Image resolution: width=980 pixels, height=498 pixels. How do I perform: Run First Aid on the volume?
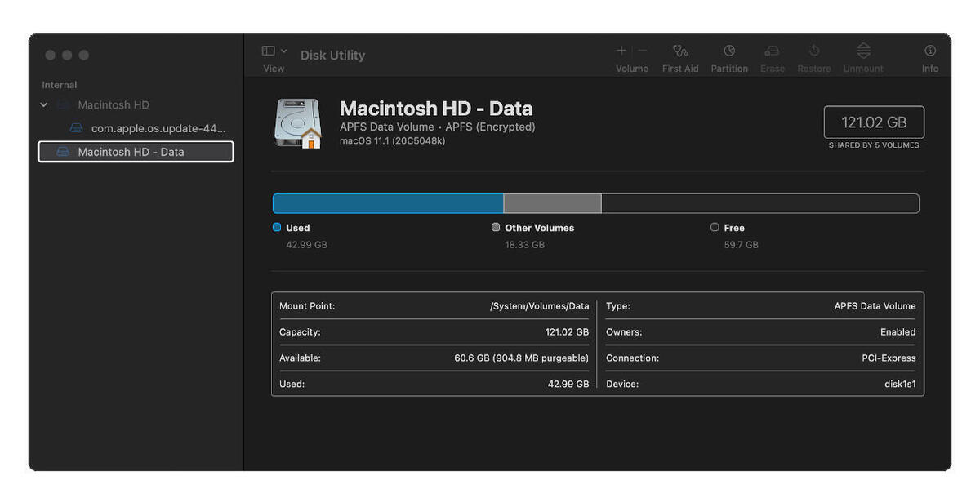[x=680, y=51]
